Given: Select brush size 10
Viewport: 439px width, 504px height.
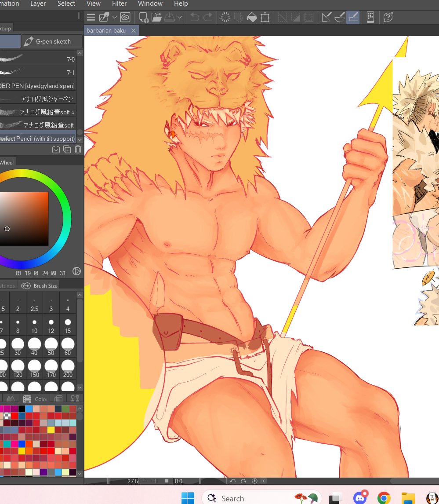Looking at the screenshot, I should click(x=34, y=325).
